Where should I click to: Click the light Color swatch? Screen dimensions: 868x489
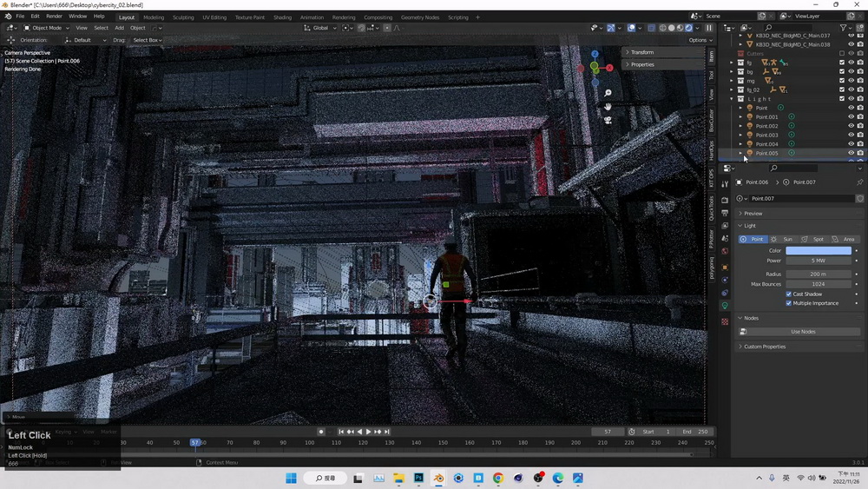(x=819, y=251)
